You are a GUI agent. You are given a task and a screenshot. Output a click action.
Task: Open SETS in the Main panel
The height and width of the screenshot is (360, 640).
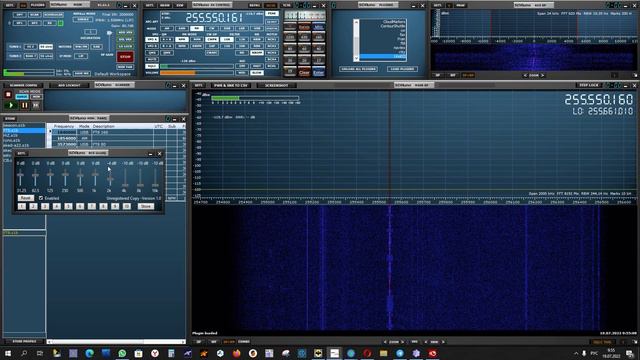pyautogui.click(x=10, y=5)
